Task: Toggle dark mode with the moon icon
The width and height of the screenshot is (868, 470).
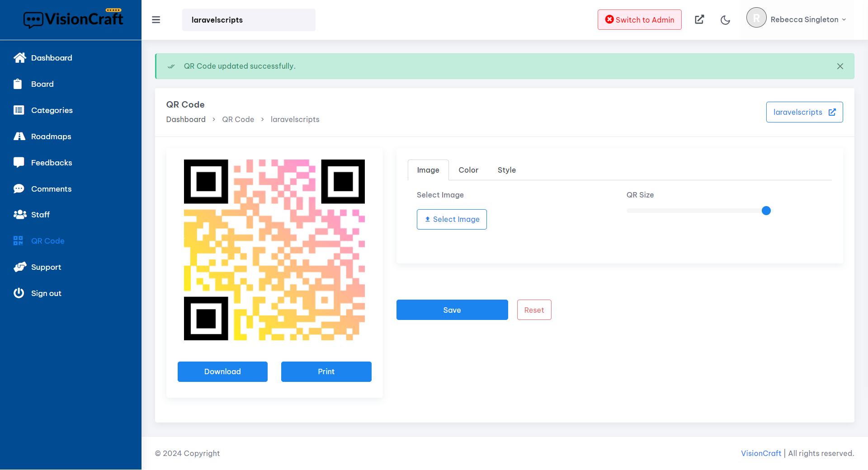Action: [725, 20]
